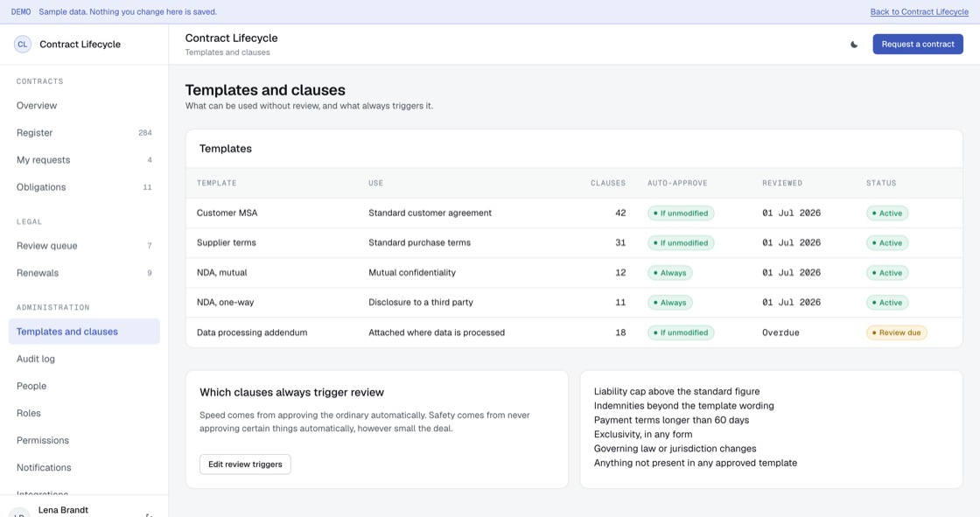Click Always badge in NDA, one-way row
The image size is (980, 517).
[x=670, y=303]
